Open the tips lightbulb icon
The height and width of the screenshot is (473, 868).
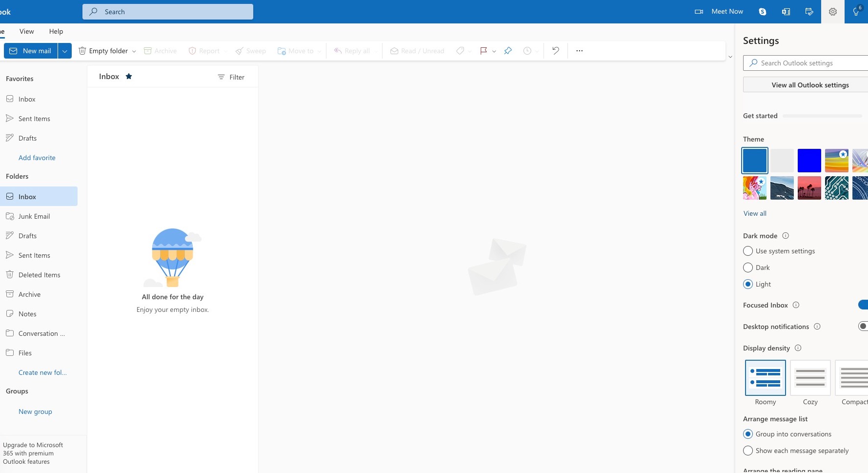[x=856, y=12]
